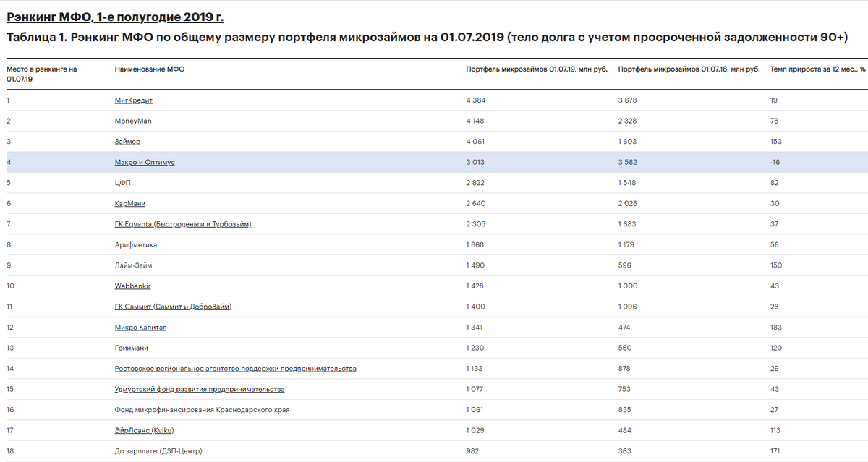Open the Гринмани link
Image resolution: width=868 pixels, height=462 pixels.
(x=132, y=348)
